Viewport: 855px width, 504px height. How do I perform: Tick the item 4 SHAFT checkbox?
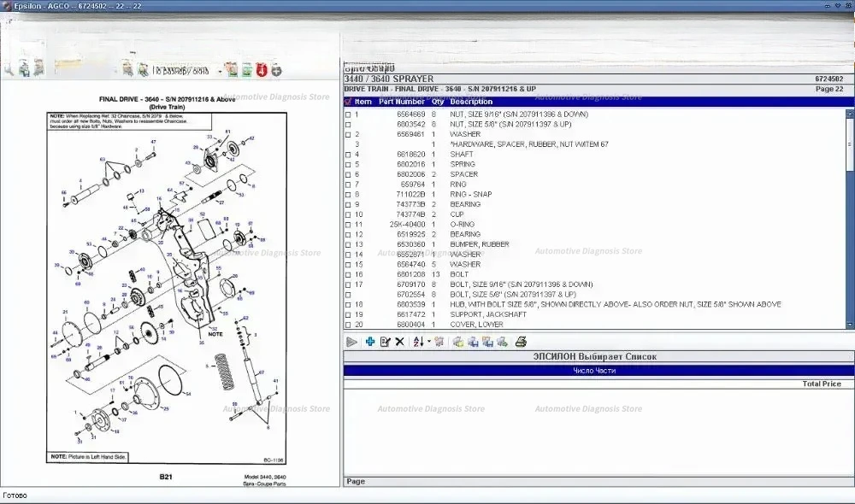pos(348,155)
